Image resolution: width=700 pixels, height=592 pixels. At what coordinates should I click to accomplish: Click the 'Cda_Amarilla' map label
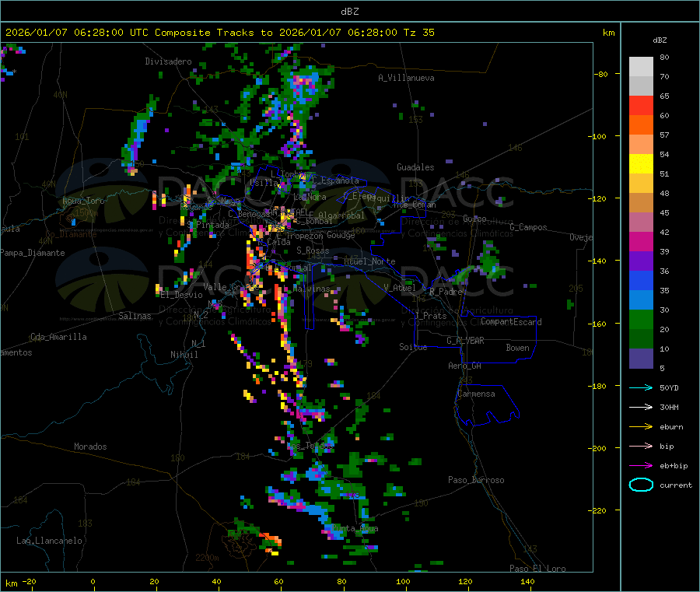58,337
